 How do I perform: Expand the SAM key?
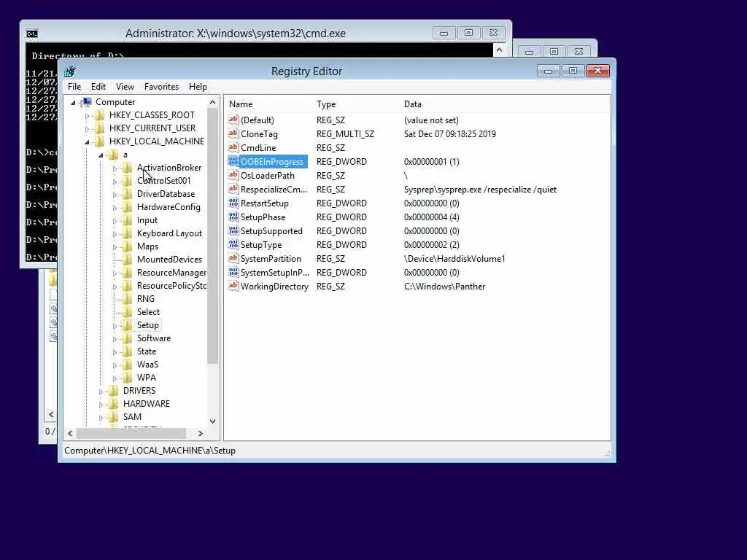coord(101,417)
